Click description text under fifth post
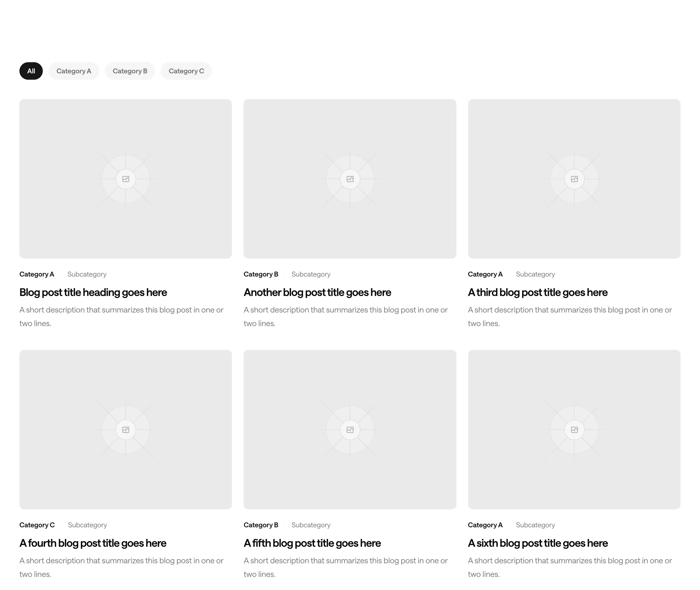Image resolution: width=700 pixels, height=590 pixels. coord(345,568)
